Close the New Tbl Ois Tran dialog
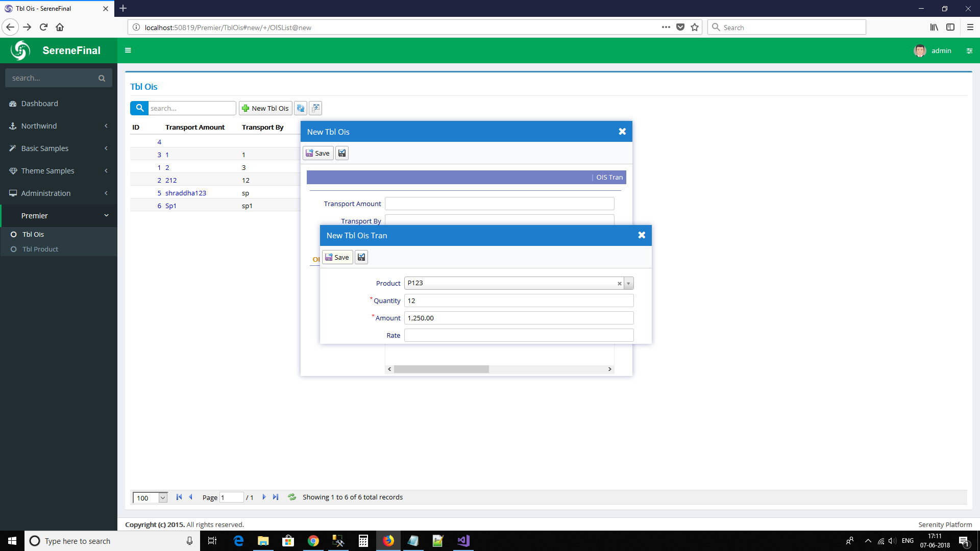Screen dimensions: 980x551 pyautogui.click(x=642, y=235)
